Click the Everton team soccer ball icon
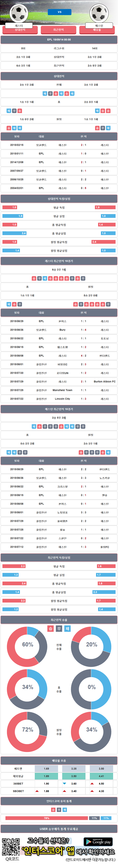Image resolution: width=118 pixels, height=868 pixels. click(99, 13)
